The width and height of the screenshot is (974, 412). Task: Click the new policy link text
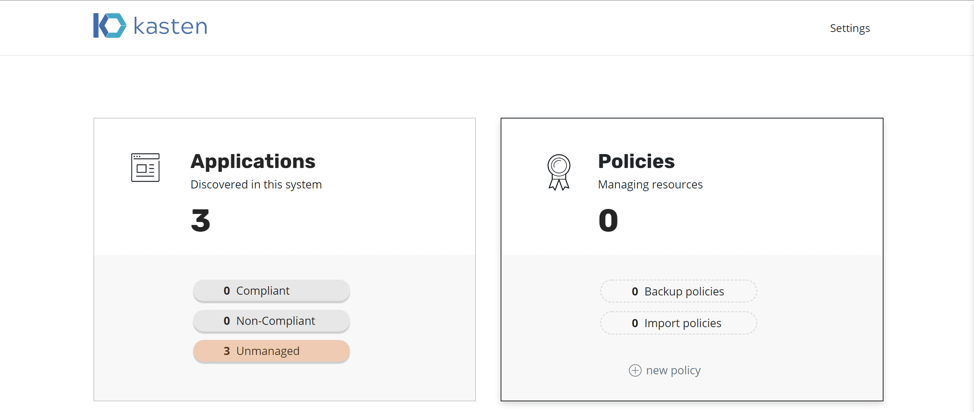click(673, 370)
